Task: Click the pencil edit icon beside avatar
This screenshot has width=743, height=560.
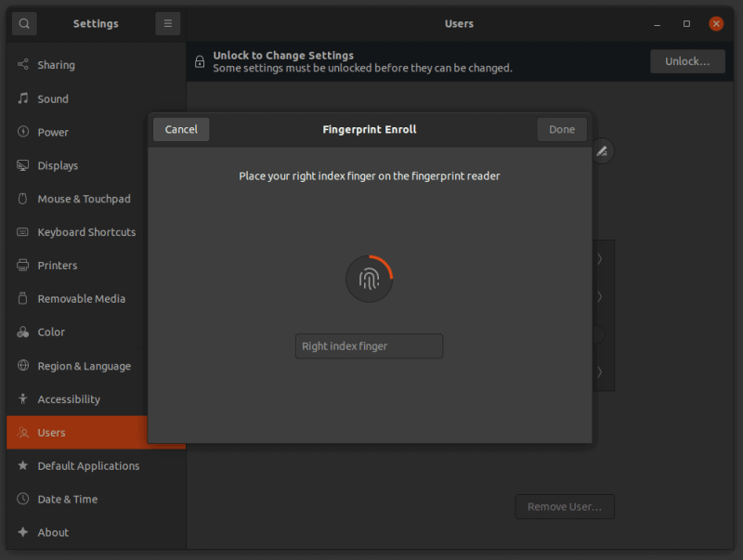Action: click(602, 150)
